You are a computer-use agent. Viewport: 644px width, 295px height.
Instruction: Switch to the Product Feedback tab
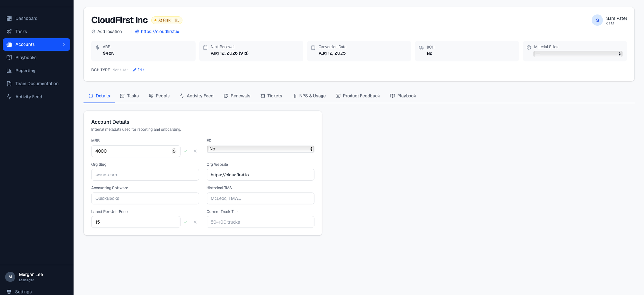[x=358, y=96]
